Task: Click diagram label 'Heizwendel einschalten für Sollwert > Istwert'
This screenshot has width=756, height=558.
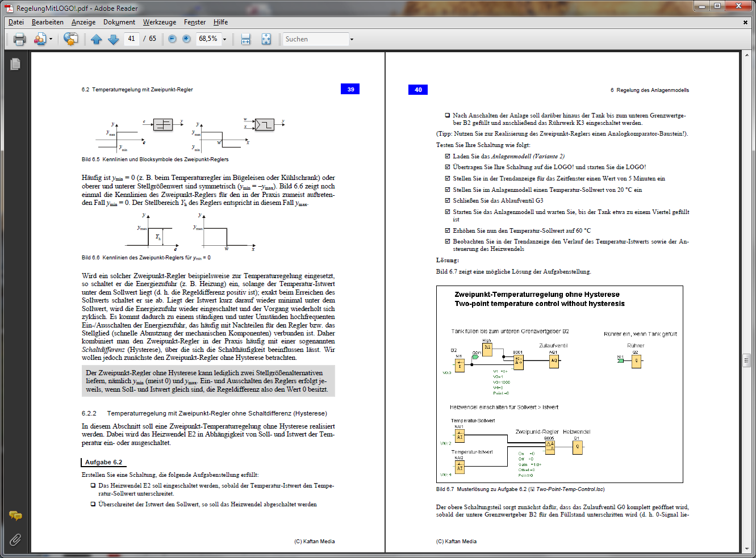Action: coord(504,407)
